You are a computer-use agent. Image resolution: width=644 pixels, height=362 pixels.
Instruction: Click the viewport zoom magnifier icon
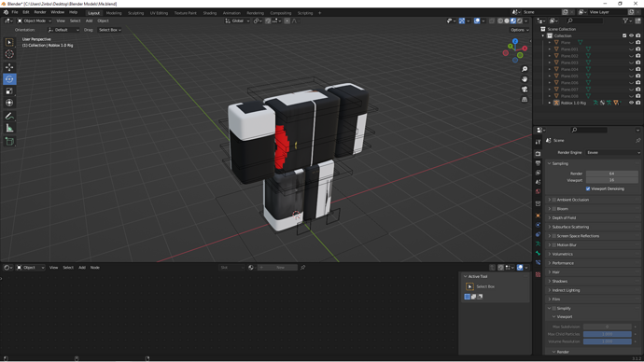click(x=525, y=69)
